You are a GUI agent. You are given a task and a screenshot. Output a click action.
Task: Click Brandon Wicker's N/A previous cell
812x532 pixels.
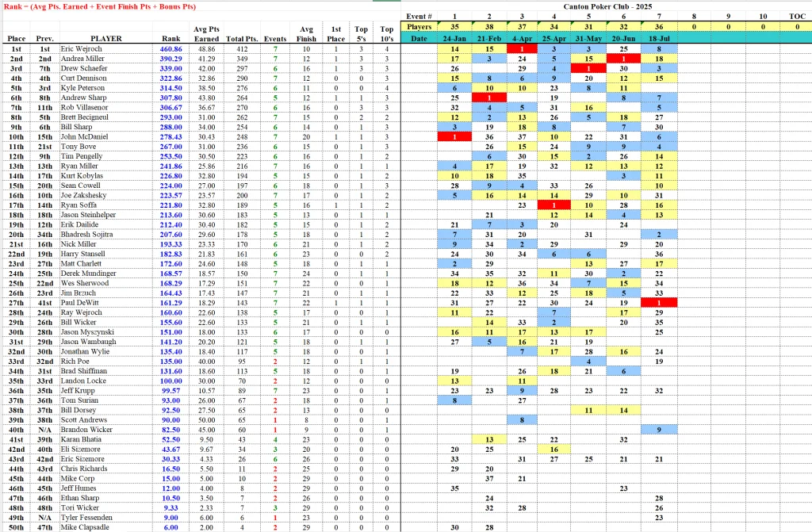click(x=44, y=430)
